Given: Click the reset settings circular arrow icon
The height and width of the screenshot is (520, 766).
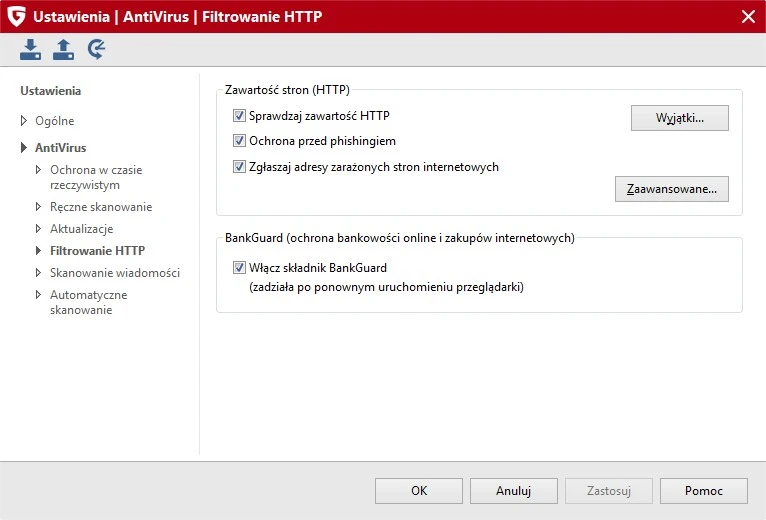Looking at the screenshot, I should click(x=97, y=49).
